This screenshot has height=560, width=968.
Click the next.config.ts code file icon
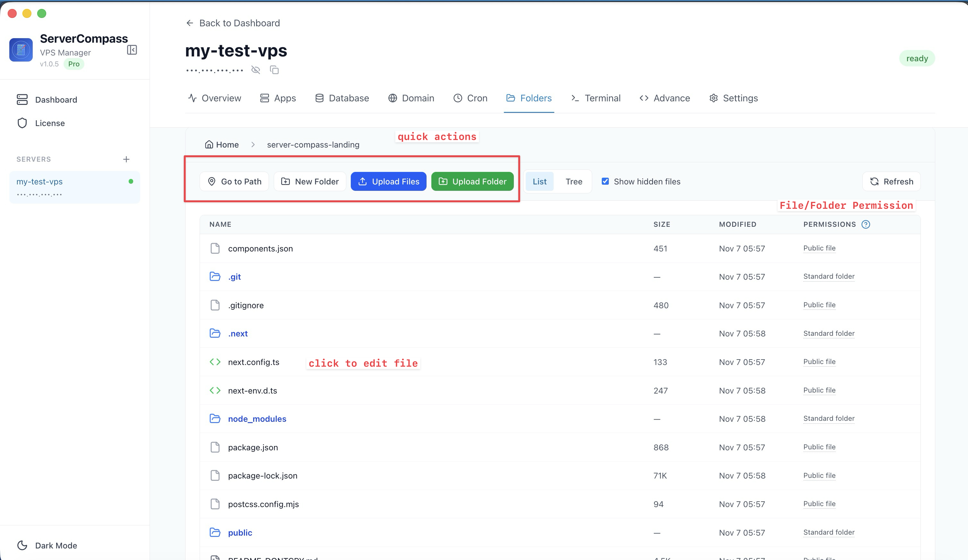point(215,362)
